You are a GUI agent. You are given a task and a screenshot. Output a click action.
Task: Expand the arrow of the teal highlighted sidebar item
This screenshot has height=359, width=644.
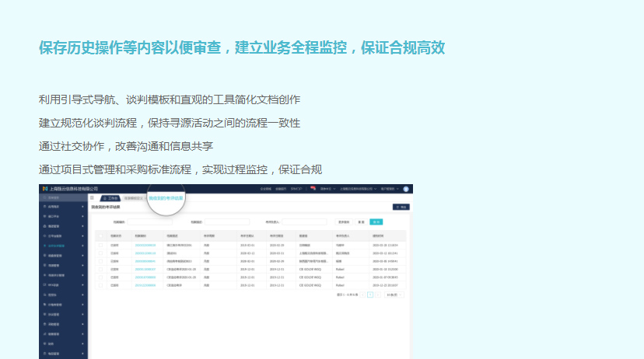pos(82,246)
